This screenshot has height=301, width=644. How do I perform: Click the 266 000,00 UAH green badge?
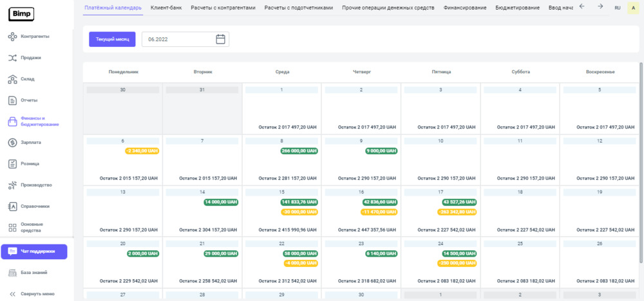click(299, 150)
